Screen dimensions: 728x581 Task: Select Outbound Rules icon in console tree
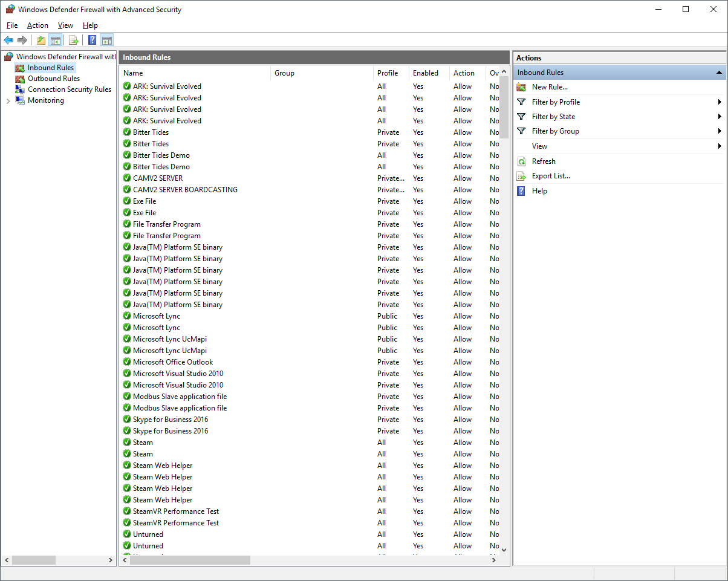pyautogui.click(x=20, y=79)
